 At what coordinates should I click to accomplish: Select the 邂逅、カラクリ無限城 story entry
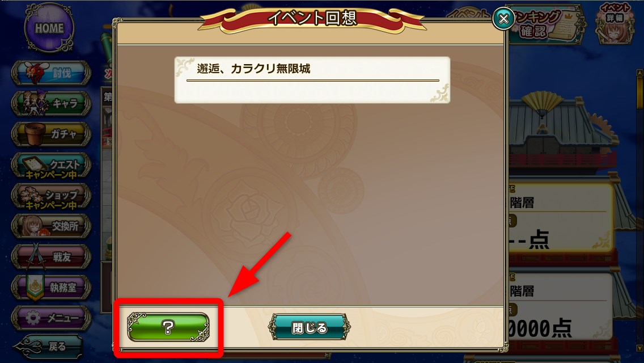(x=312, y=80)
